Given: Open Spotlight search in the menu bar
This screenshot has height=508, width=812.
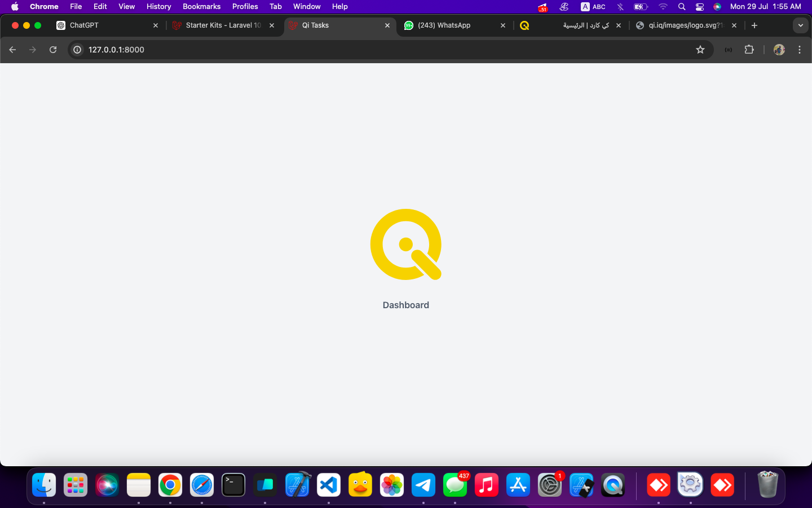Looking at the screenshot, I should click(x=682, y=7).
